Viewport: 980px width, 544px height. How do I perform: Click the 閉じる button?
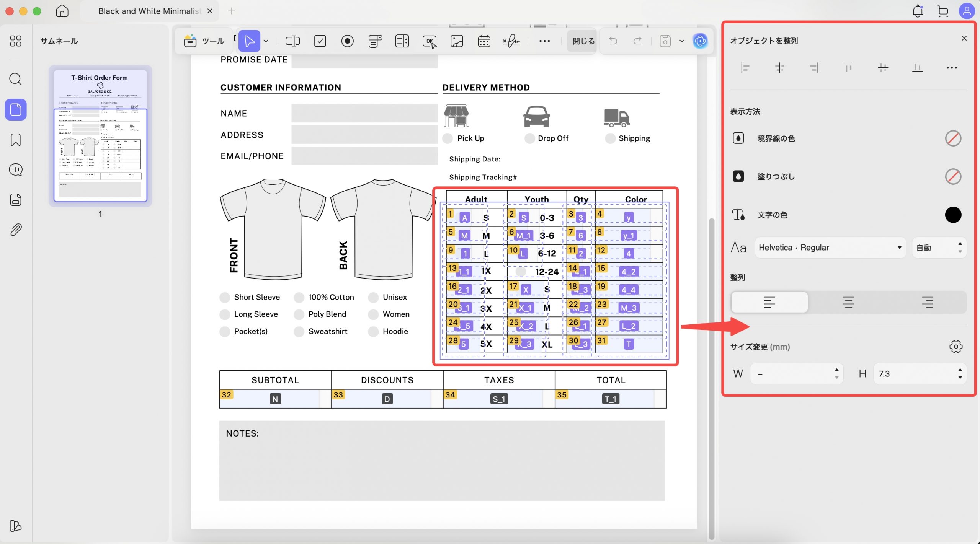tap(583, 41)
